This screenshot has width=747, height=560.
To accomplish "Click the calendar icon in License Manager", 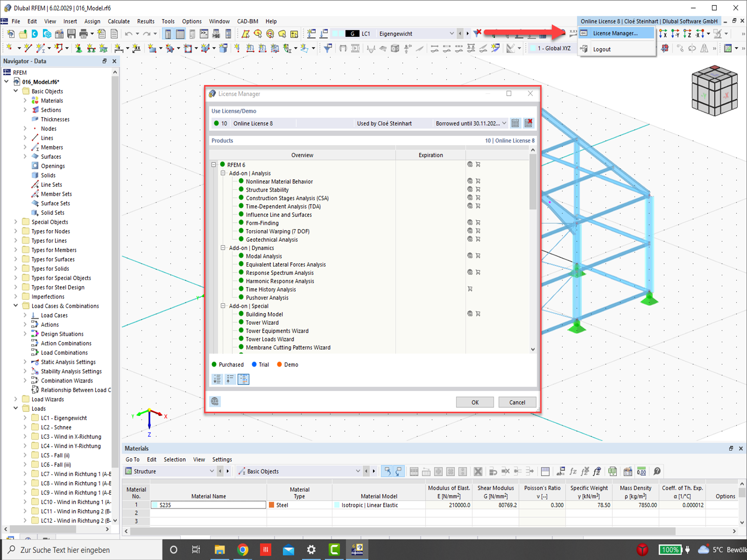I will 515,123.
